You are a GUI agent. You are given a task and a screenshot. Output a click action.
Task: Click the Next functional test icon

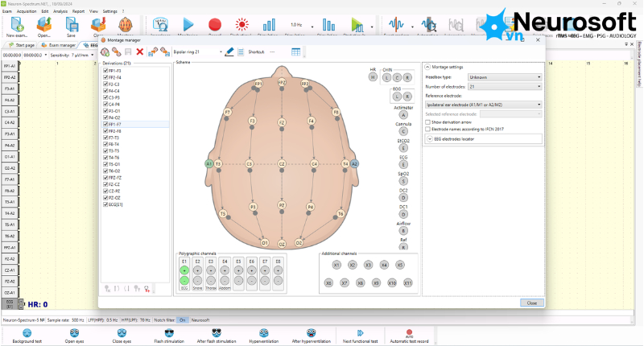coord(360,336)
